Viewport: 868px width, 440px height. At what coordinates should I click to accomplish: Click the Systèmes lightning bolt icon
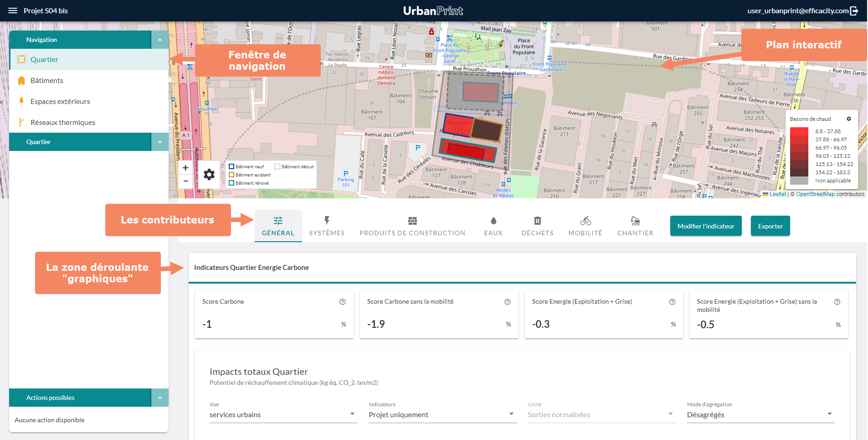tap(327, 221)
